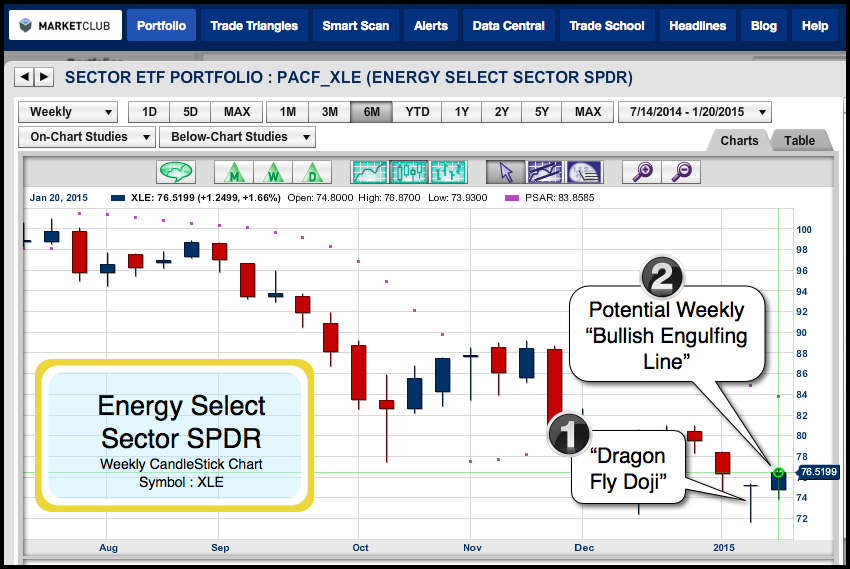Viewport: 850px width, 569px height.
Task: Open the date range dropdown
Action: (695, 112)
